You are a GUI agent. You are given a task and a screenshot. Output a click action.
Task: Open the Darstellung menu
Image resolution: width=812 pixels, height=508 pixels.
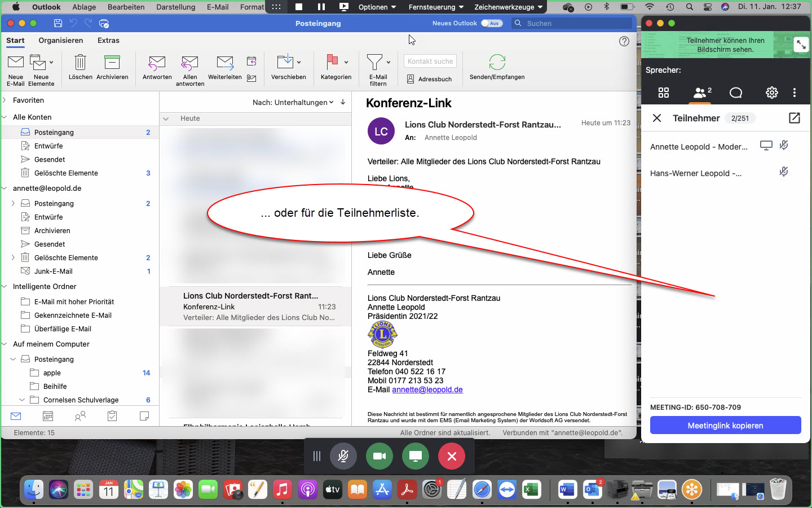(x=176, y=7)
